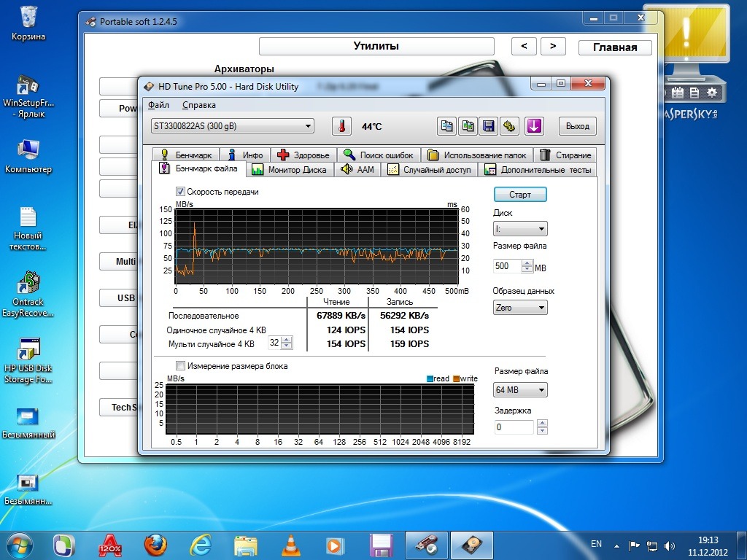The height and width of the screenshot is (560, 747).
Task: Click the EN language indicator
Action: 596,544
